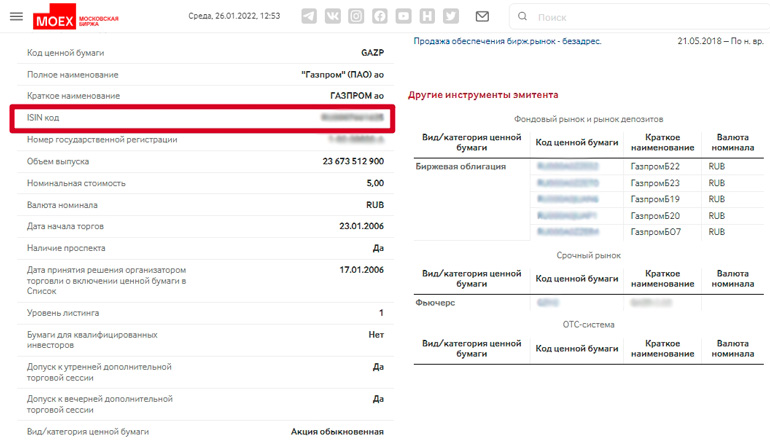Select ГазпромБО7 short name cell
Viewport: 770px width, 440px height.
click(656, 232)
